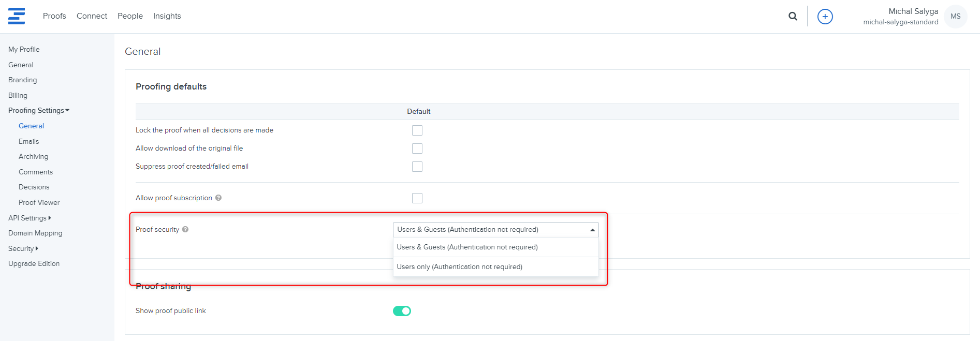
Task: Collapse Proofing Settings in sidebar
Action: (x=39, y=110)
